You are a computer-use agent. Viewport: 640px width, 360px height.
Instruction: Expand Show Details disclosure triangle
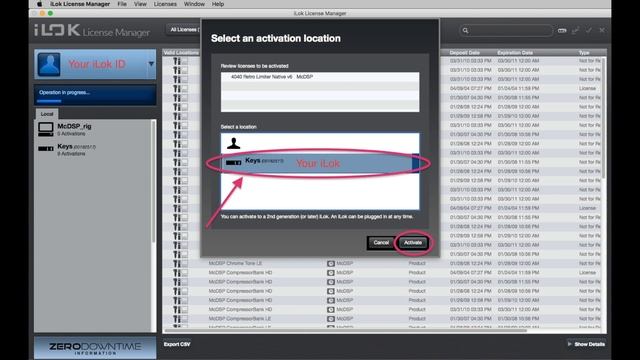tap(569, 344)
